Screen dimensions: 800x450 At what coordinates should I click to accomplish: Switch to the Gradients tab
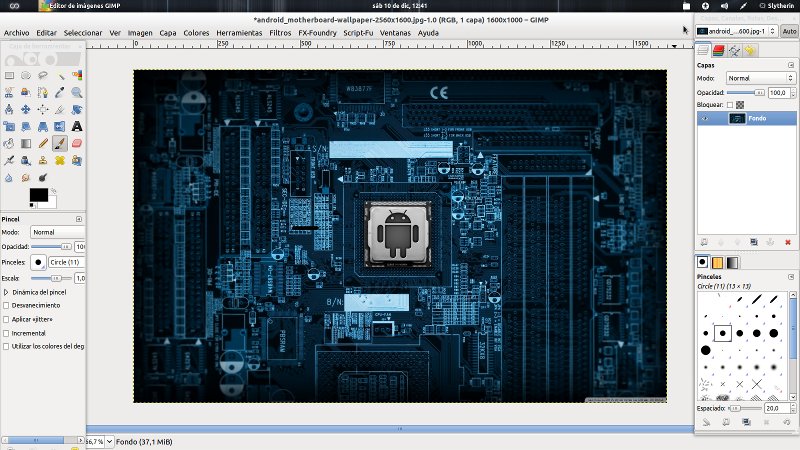(x=732, y=263)
